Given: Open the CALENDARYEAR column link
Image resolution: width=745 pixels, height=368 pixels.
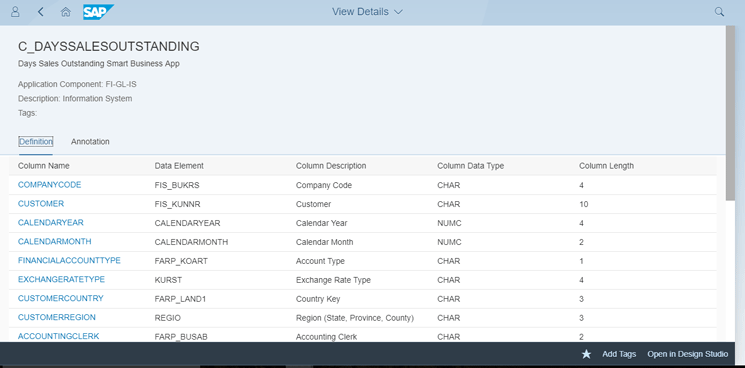Looking at the screenshot, I should tap(51, 223).
